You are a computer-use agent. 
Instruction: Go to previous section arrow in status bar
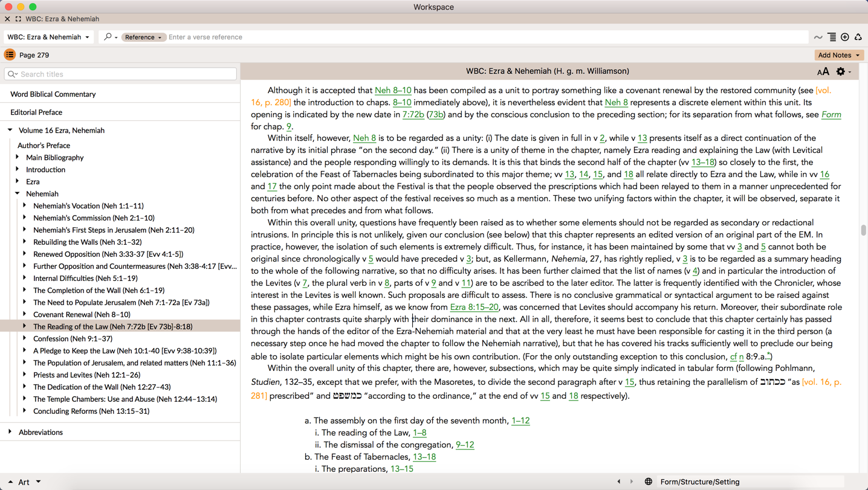[619, 482]
